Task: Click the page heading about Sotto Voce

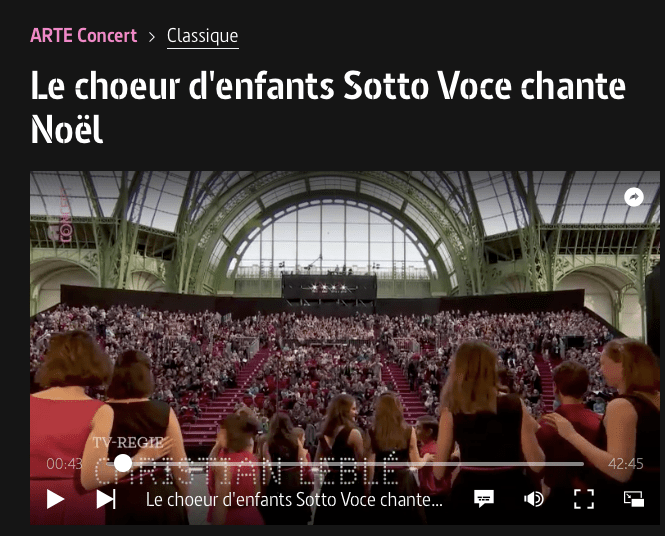Action: tap(328, 107)
